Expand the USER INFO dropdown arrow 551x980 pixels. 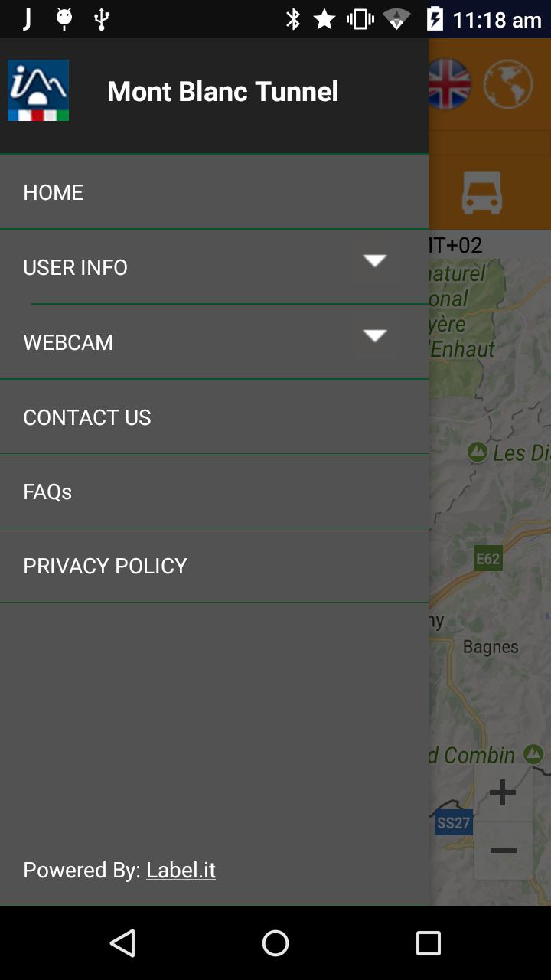point(374,261)
